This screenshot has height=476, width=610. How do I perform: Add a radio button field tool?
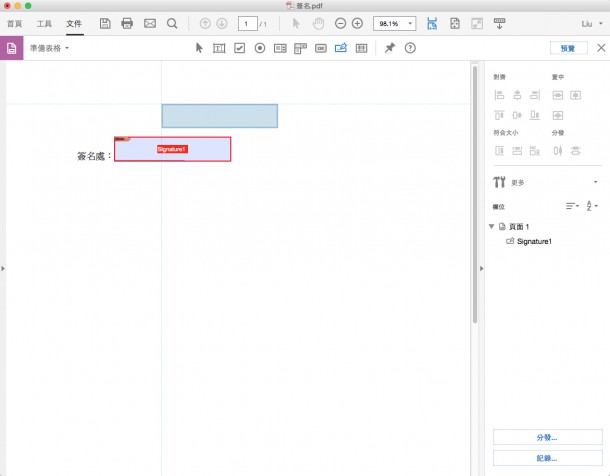point(260,48)
